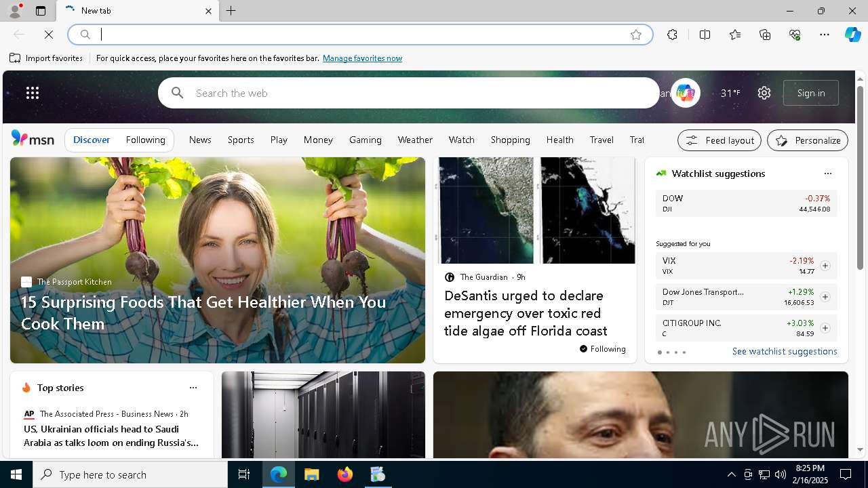Image resolution: width=868 pixels, height=488 pixels.
Task: Open the Watch category
Action: coord(462,140)
